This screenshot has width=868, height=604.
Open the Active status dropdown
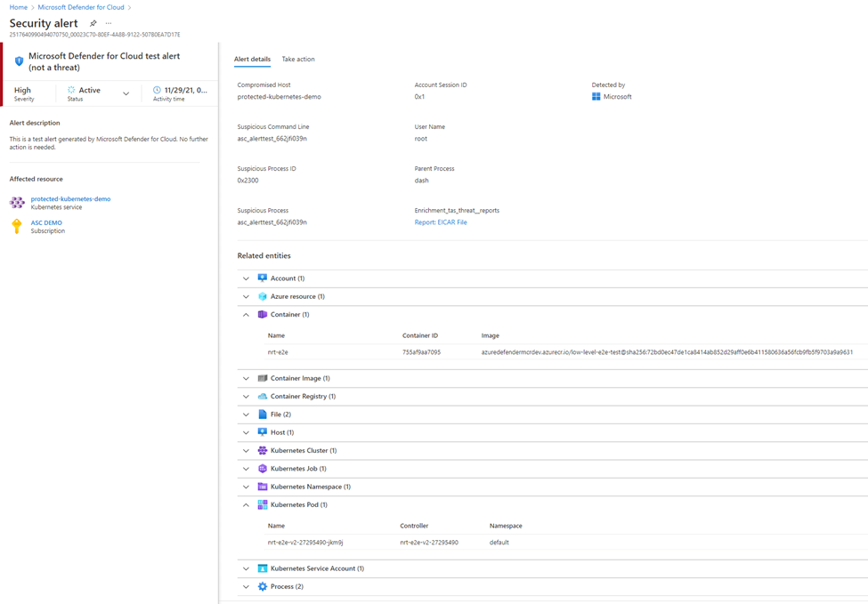(x=126, y=93)
